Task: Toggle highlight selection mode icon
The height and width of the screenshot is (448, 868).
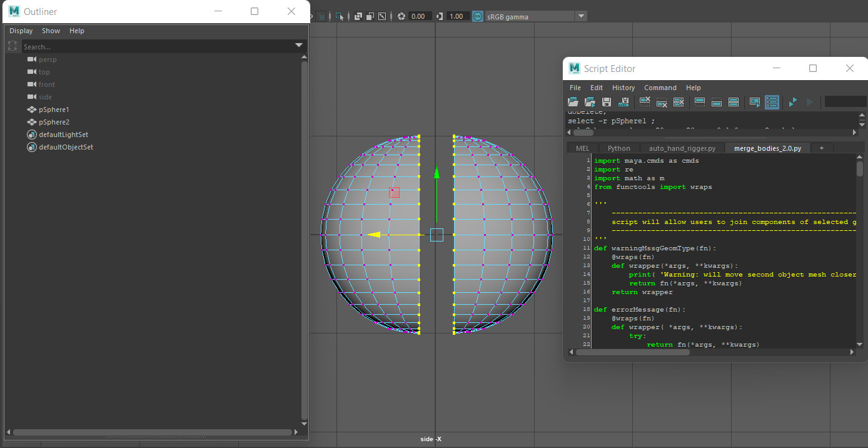Action: coord(340,16)
